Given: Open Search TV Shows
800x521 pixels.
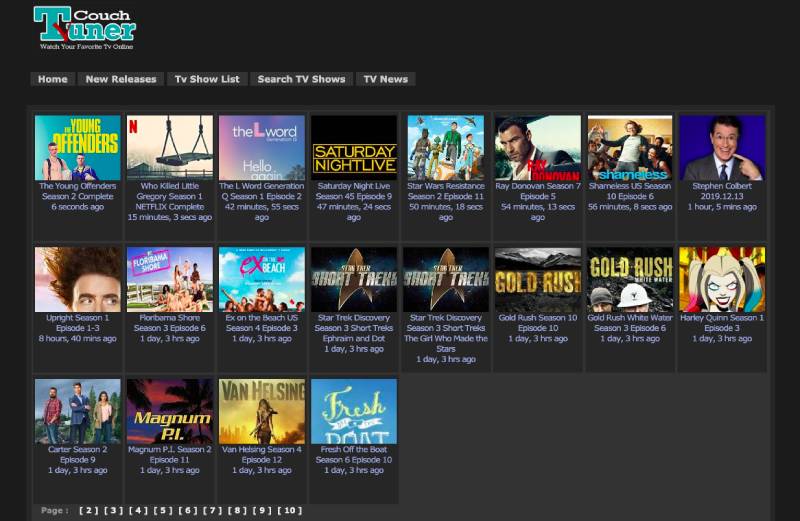Looking at the screenshot, I should click(302, 79).
